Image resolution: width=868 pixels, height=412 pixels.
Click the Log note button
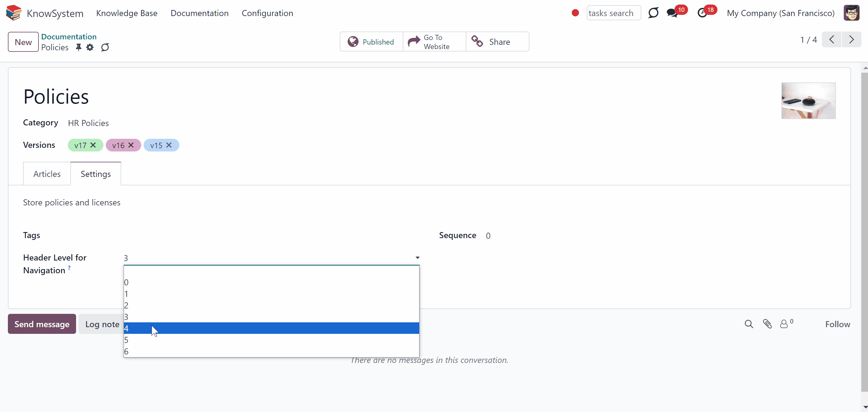click(102, 324)
